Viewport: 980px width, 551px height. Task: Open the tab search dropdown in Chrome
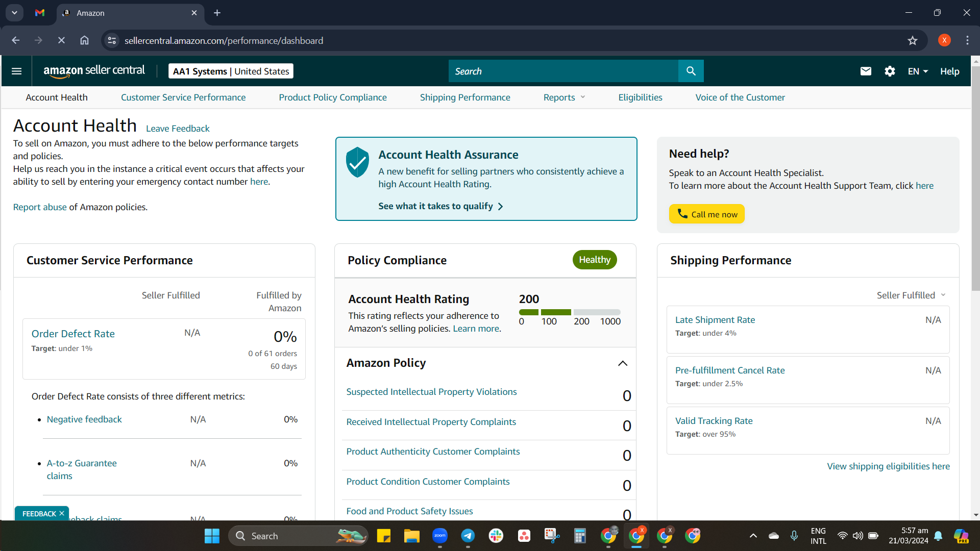[14, 13]
